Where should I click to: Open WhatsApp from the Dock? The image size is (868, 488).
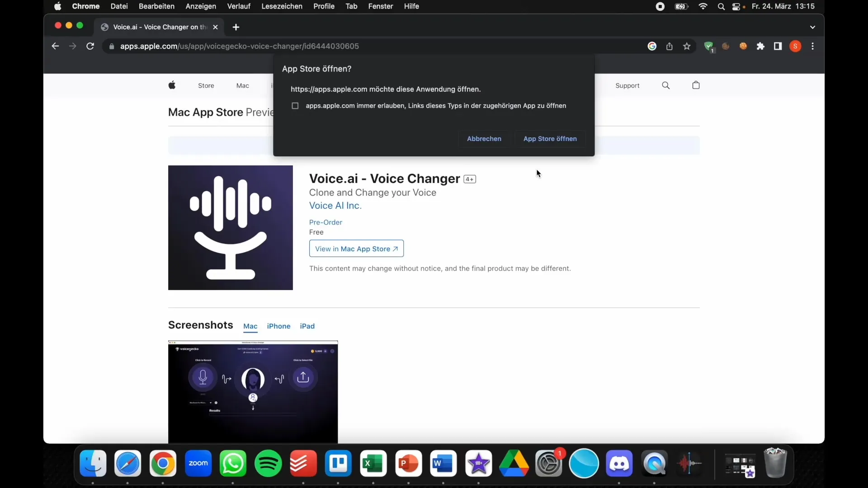233,463
